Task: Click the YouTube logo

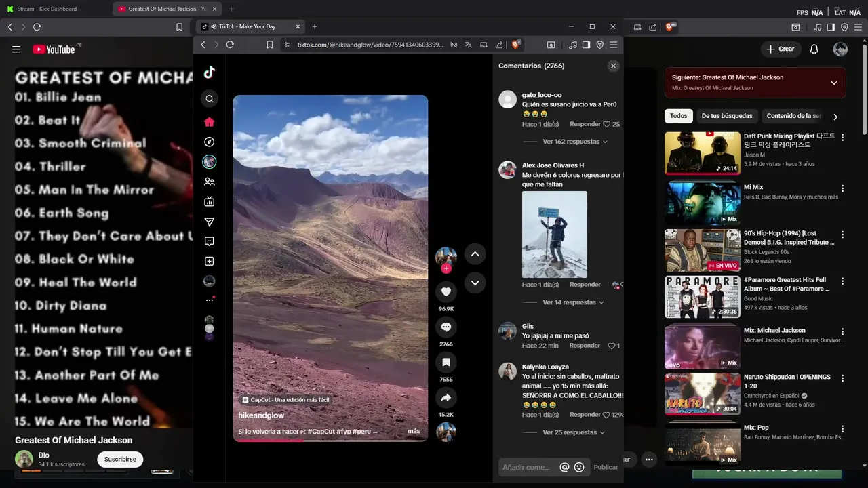Action: click(54, 49)
